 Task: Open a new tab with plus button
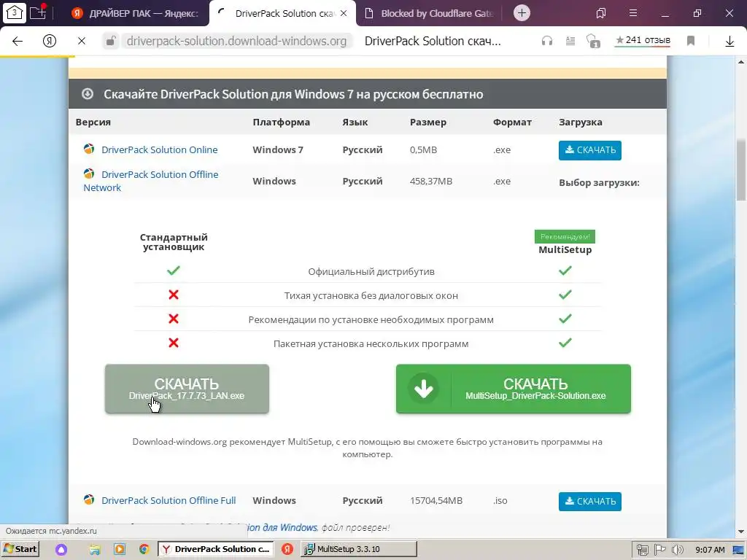pyautogui.click(x=522, y=13)
